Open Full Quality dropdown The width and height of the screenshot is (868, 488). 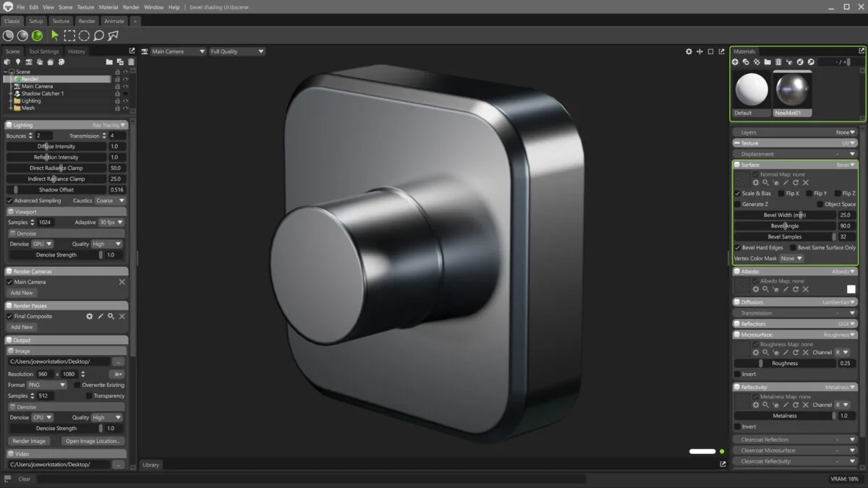(x=237, y=51)
